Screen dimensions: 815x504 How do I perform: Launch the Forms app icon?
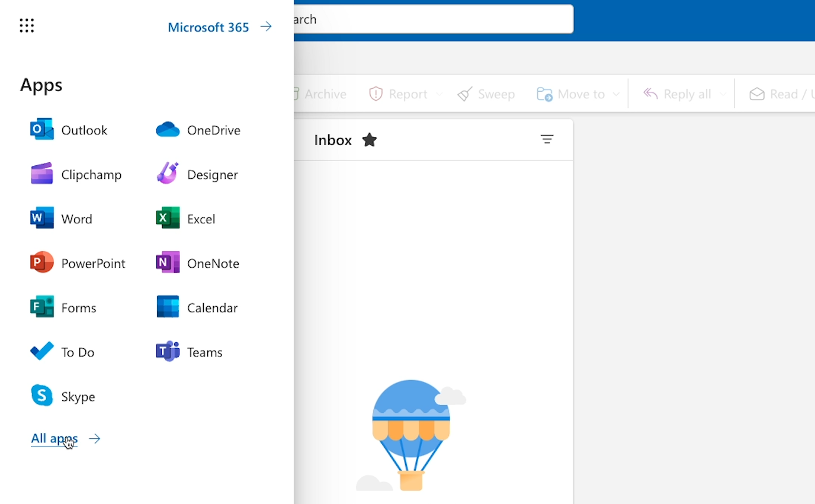tap(42, 307)
